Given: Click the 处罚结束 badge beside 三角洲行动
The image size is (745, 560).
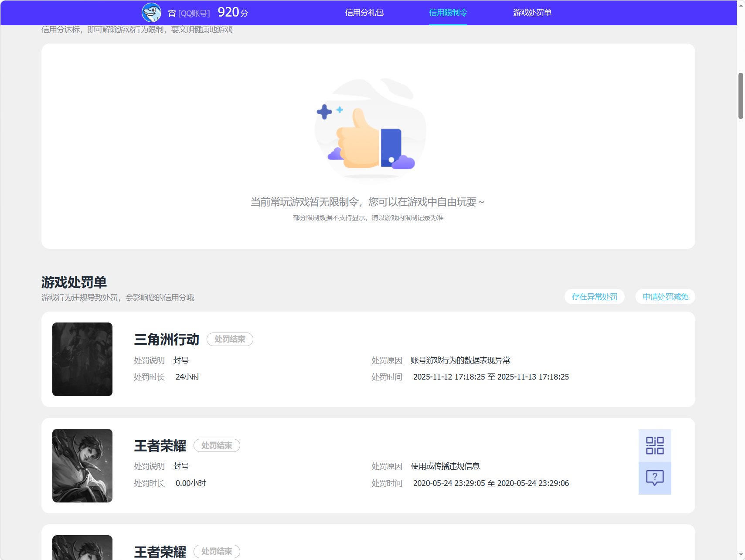Looking at the screenshot, I should [x=230, y=339].
